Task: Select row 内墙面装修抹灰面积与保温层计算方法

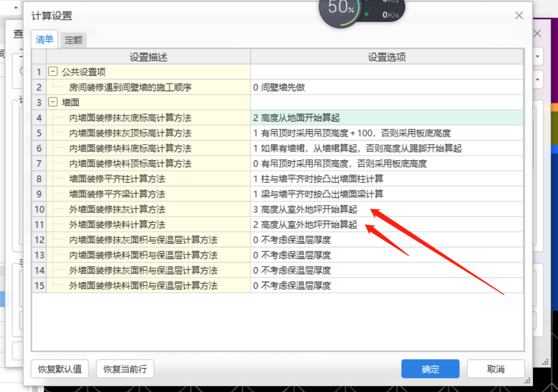Action: [x=148, y=240]
